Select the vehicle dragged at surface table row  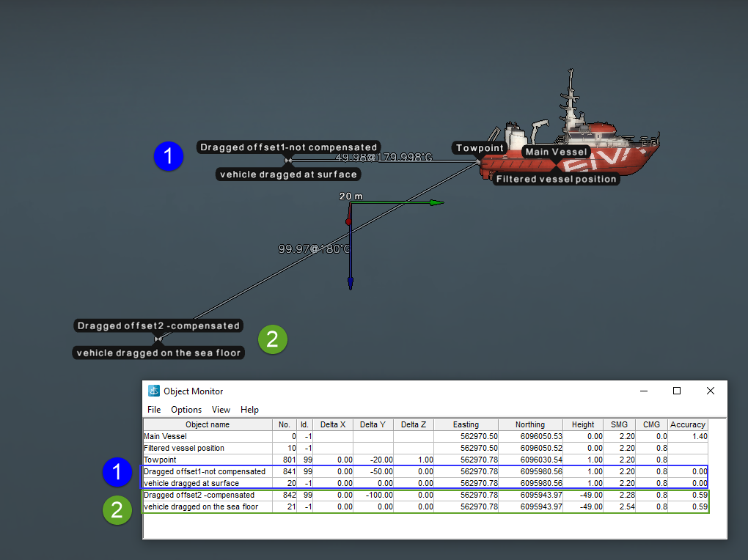click(425, 483)
